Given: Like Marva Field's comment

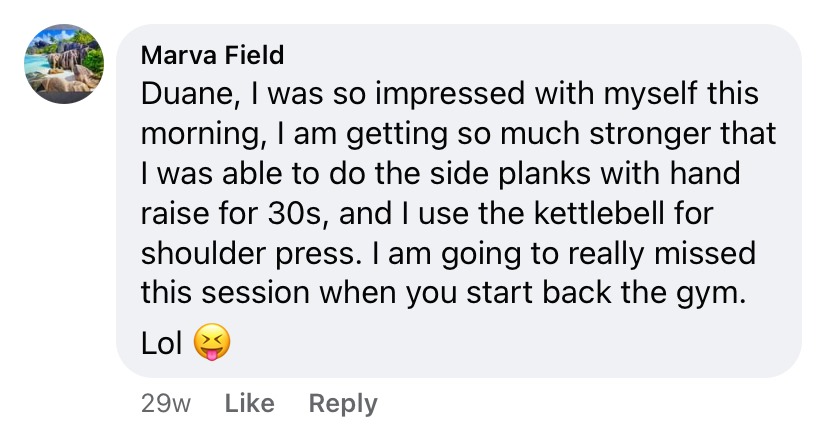Looking at the screenshot, I should [249, 403].
